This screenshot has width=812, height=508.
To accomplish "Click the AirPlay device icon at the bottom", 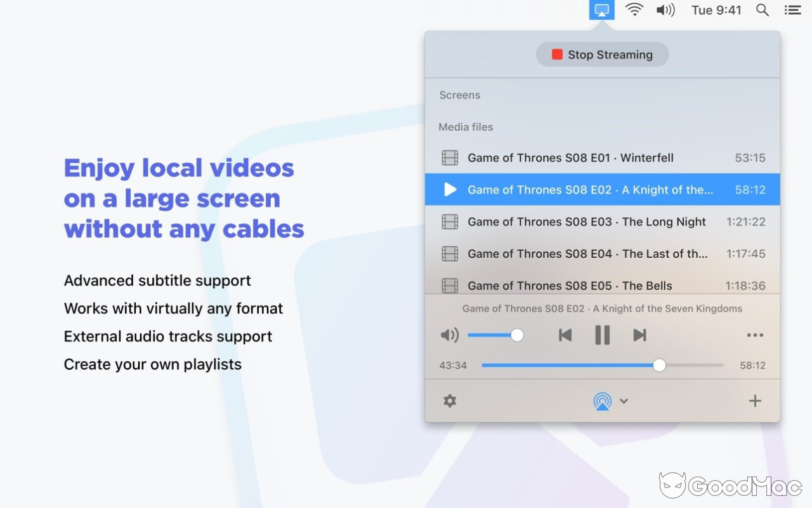I will click(x=602, y=401).
